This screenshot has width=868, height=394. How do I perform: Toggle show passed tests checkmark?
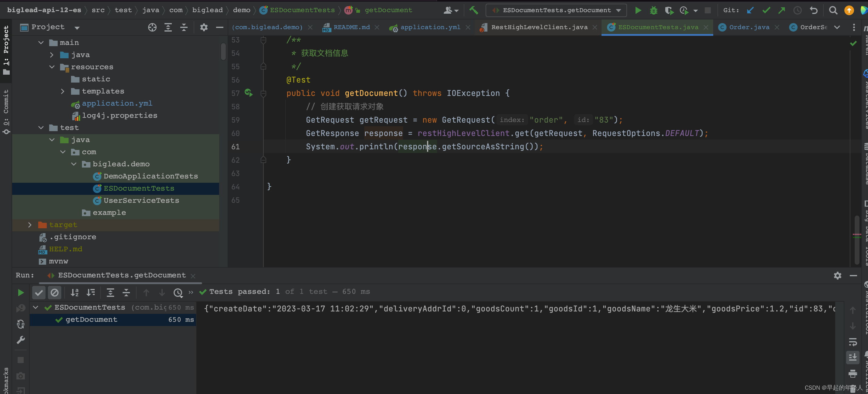click(x=39, y=292)
